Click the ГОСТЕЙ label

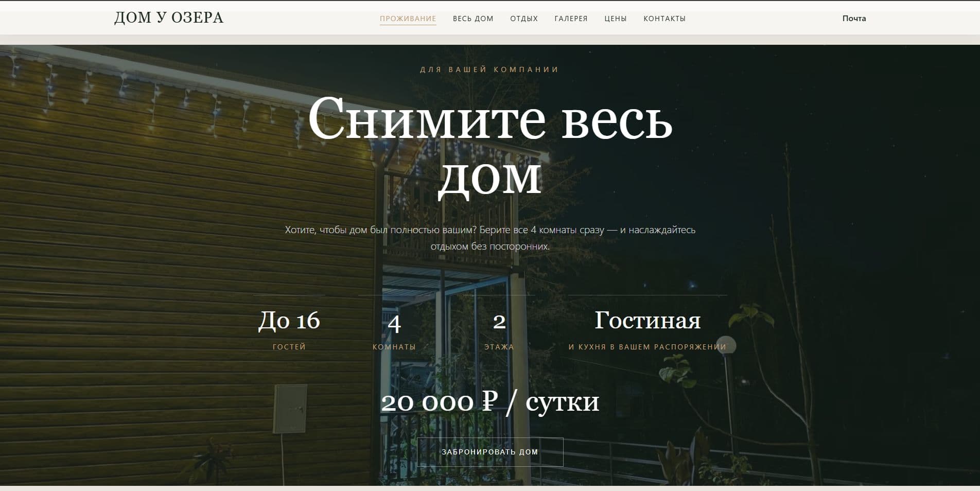click(289, 347)
